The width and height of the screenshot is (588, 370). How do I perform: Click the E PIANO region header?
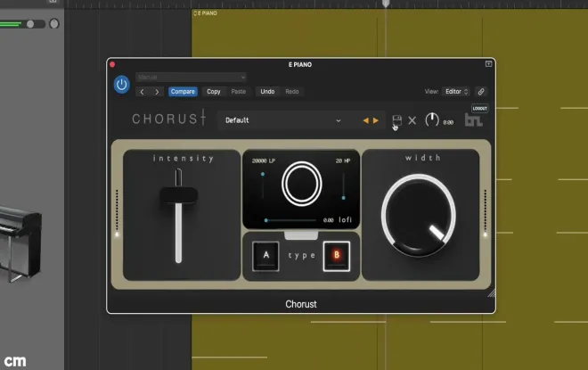coord(205,13)
